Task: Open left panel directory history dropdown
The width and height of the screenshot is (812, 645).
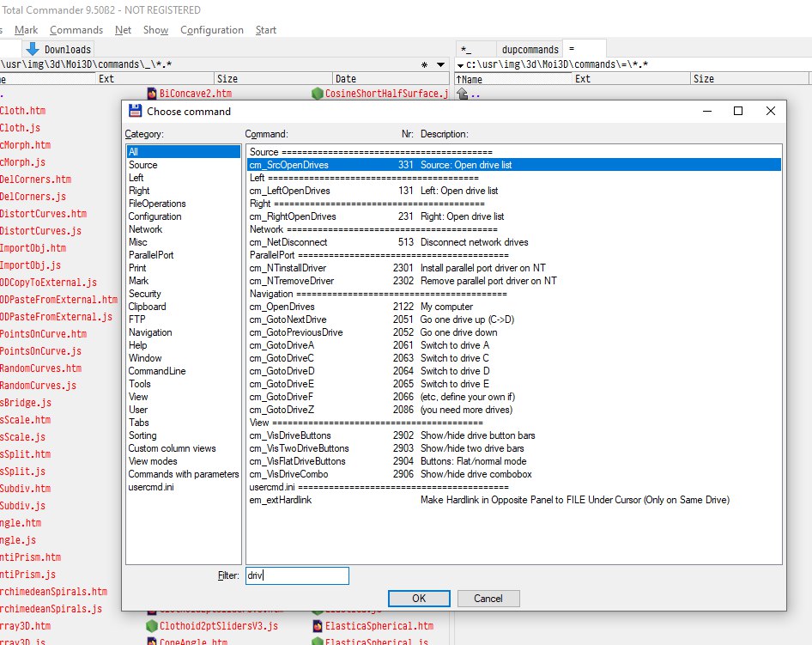Action: coord(440,64)
